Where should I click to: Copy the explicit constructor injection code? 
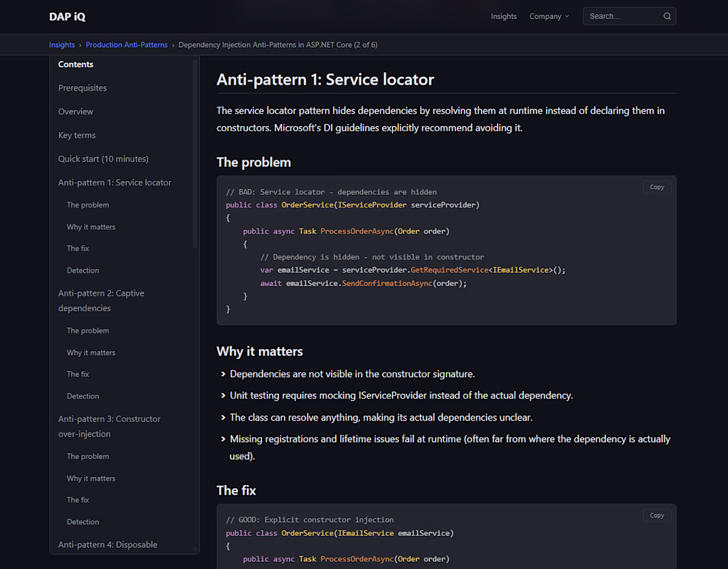pos(657,515)
